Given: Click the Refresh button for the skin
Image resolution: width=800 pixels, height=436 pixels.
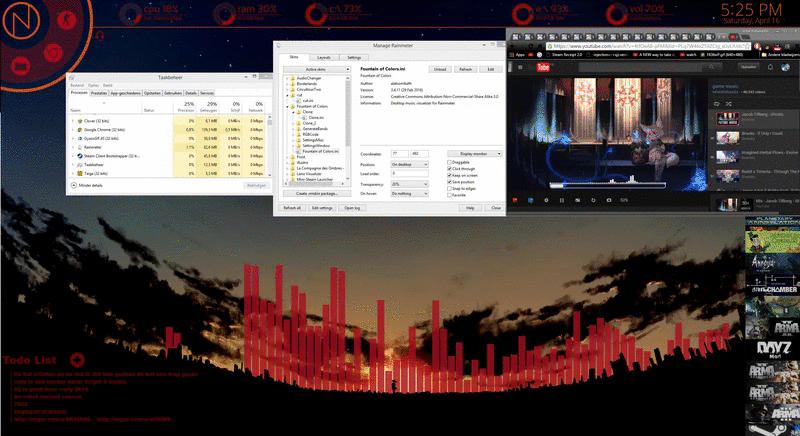Looking at the screenshot, I should coord(465,69).
